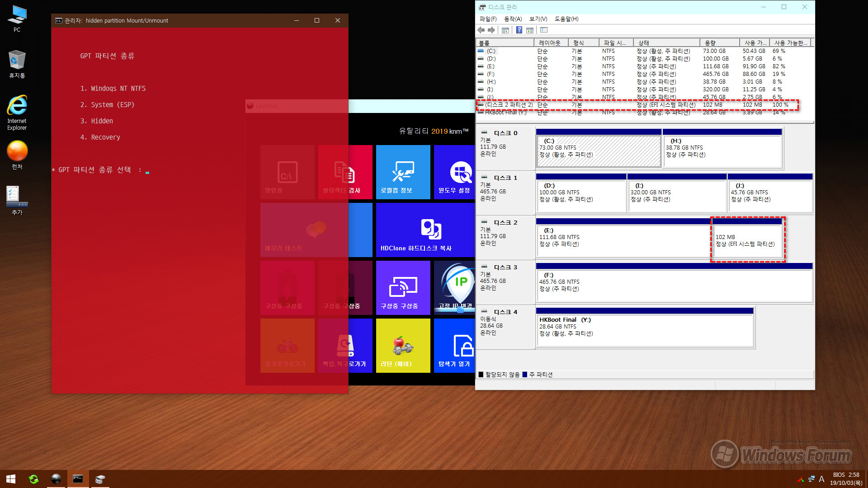
Task: Click the green refresh arrows taskbar icon
Action: coord(33,479)
